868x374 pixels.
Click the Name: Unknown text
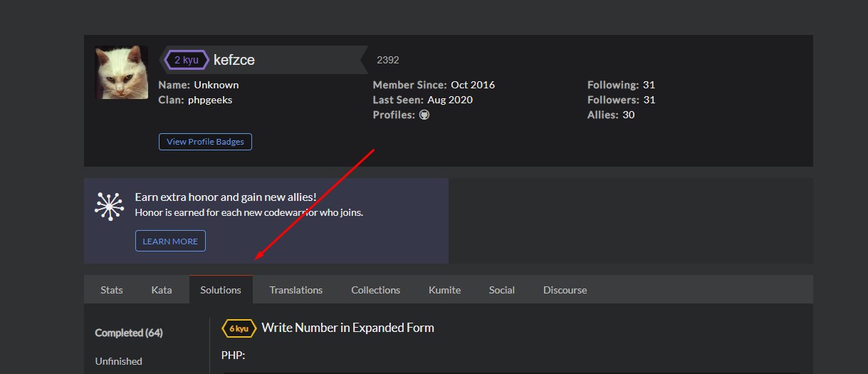(x=199, y=85)
